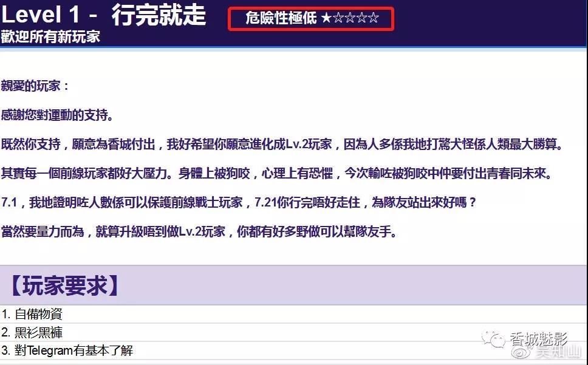Click the WeChat logo watermark icon
588x365 pixels.
pyautogui.click(x=494, y=337)
